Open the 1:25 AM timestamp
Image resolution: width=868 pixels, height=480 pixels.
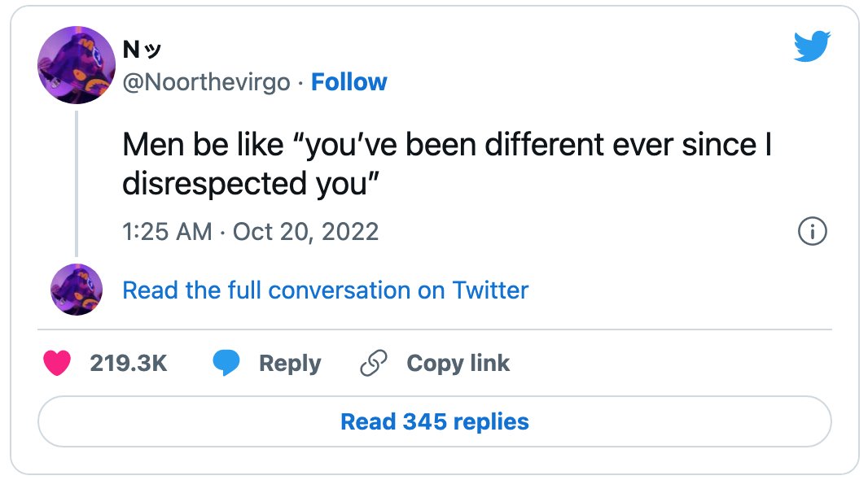167,231
